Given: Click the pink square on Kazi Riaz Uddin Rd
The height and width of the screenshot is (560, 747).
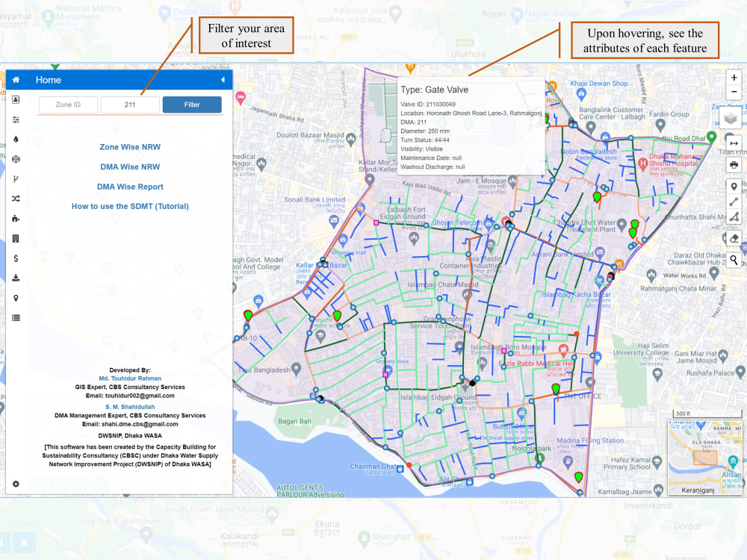Looking at the screenshot, I should 376,223.
